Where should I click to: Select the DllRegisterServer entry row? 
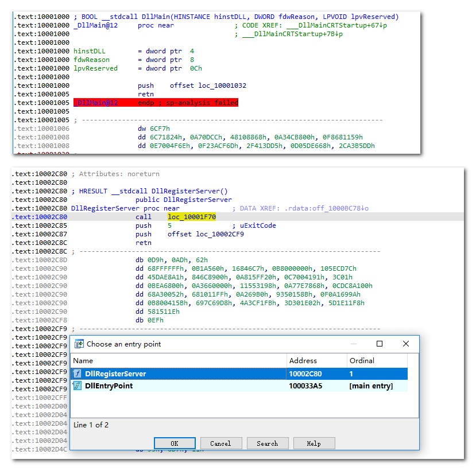239,373
